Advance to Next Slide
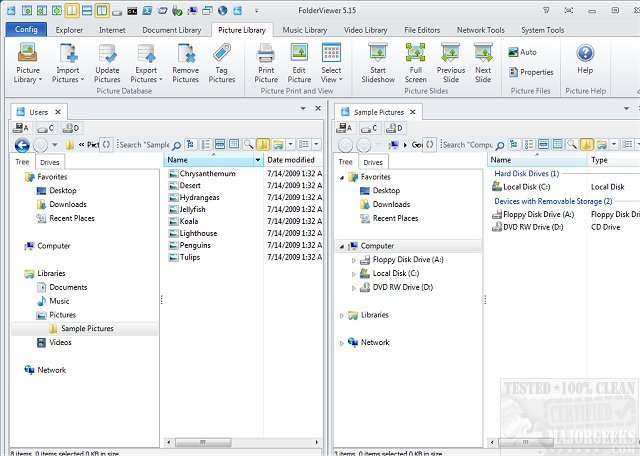 (x=483, y=63)
